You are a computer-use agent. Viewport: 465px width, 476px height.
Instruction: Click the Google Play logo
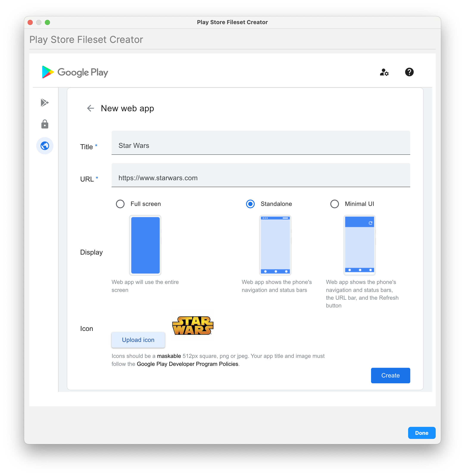(x=75, y=72)
